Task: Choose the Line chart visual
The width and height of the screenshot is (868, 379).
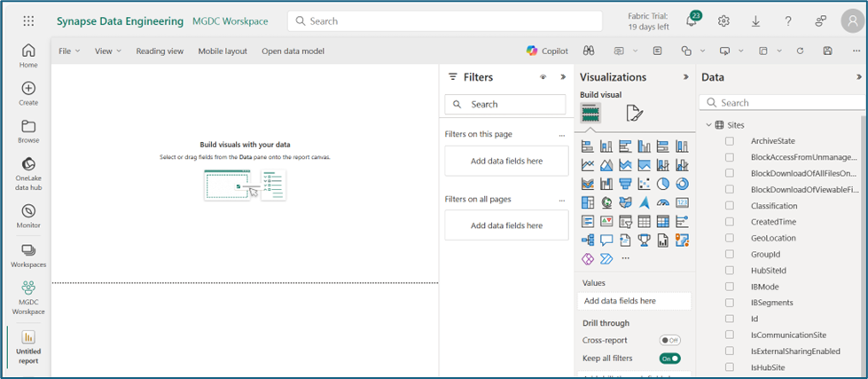Action: tap(588, 165)
